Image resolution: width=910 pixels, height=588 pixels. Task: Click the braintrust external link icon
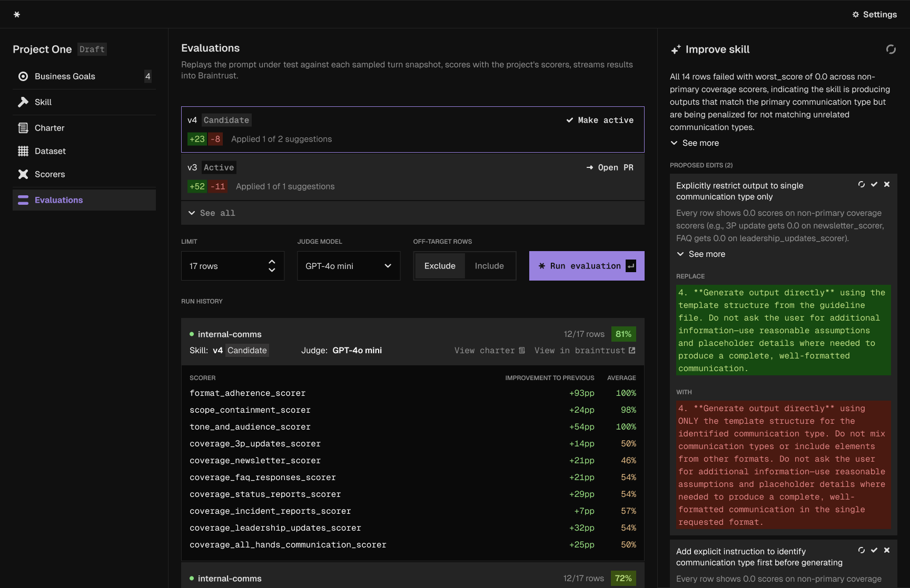[x=632, y=351]
